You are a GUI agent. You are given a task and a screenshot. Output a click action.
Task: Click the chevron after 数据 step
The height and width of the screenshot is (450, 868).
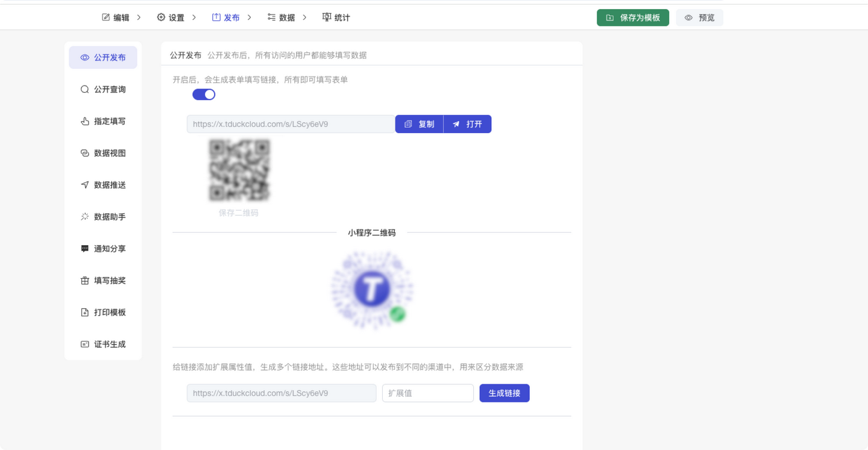click(305, 17)
